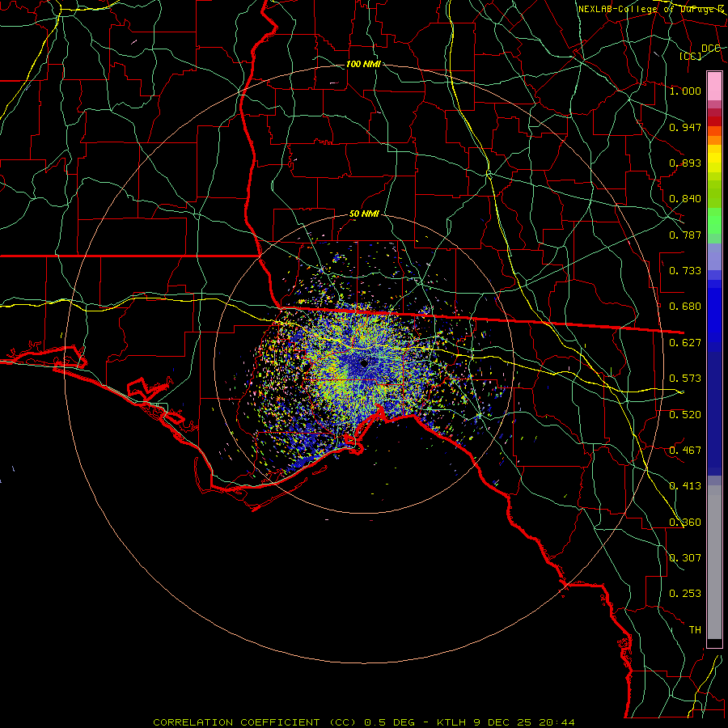Click the 0.307 scale value
The width and height of the screenshot is (728, 728).
coord(685,558)
